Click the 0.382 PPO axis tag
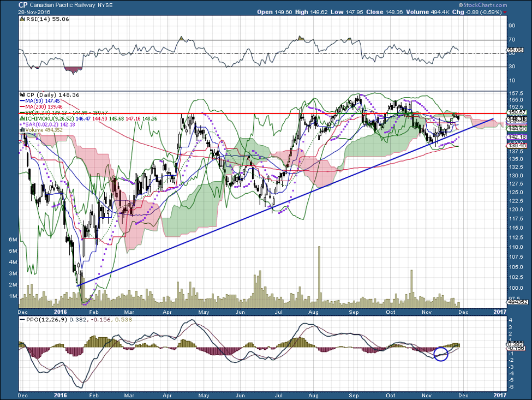This screenshot has height=400, width=532. [x=516, y=344]
